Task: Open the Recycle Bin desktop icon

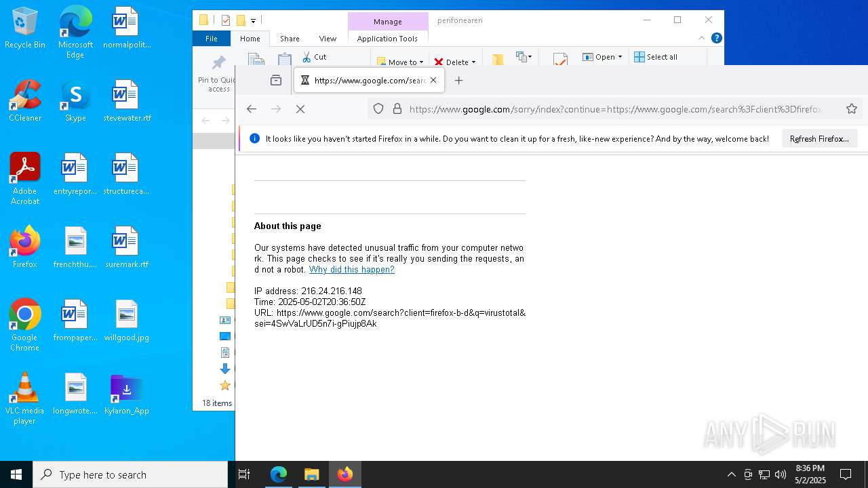Action: click(25, 28)
